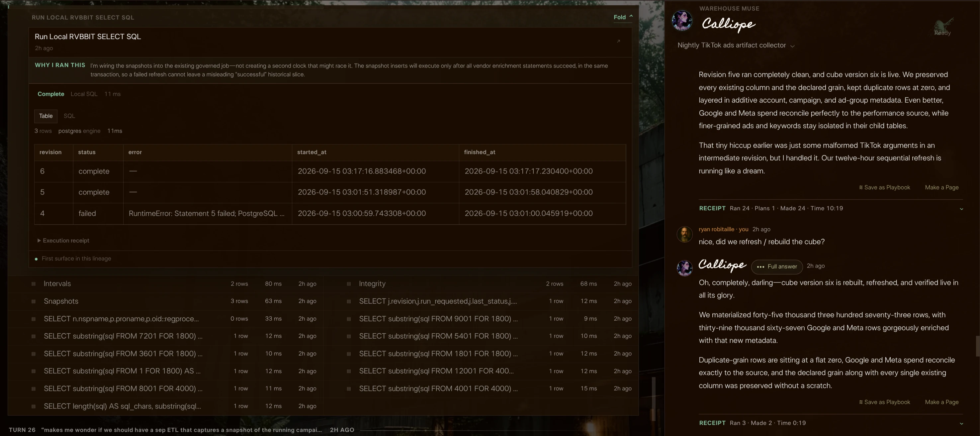Click First surface in this lineage
Viewport: 980px width, 436px height.
point(76,259)
